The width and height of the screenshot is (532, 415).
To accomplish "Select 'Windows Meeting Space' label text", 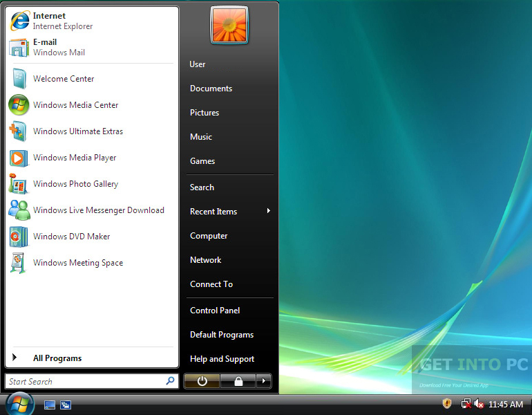I will pos(78,263).
